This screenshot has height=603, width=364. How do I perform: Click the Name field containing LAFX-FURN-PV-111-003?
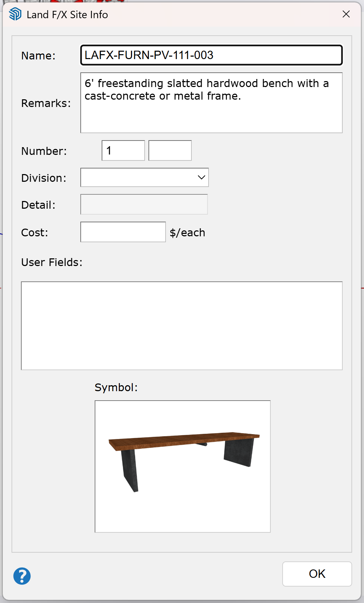(x=211, y=55)
